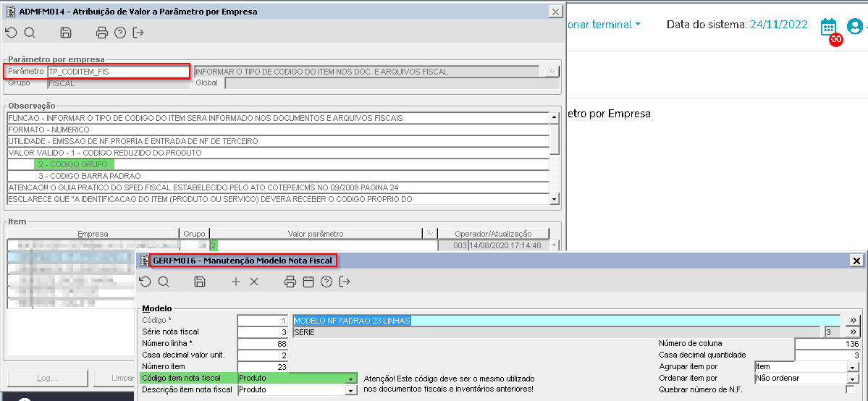Open the lookup button beside parameter description
This screenshot has height=401, width=868.
click(x=552, y=71)
